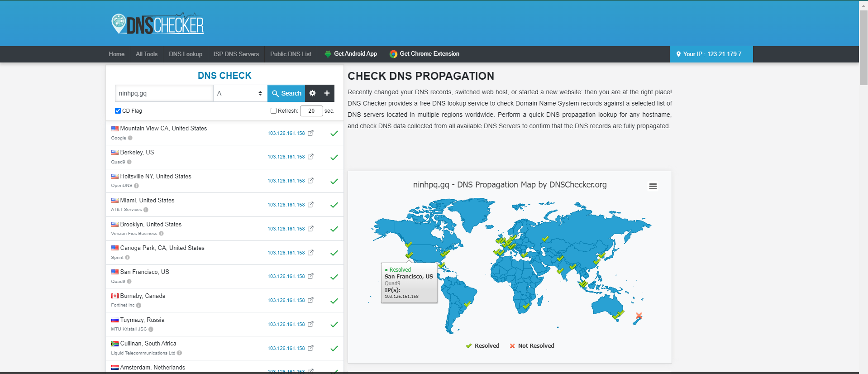868x374 pixels.
Task: Open Public DNS List page
Action: [x=291, y=54]
